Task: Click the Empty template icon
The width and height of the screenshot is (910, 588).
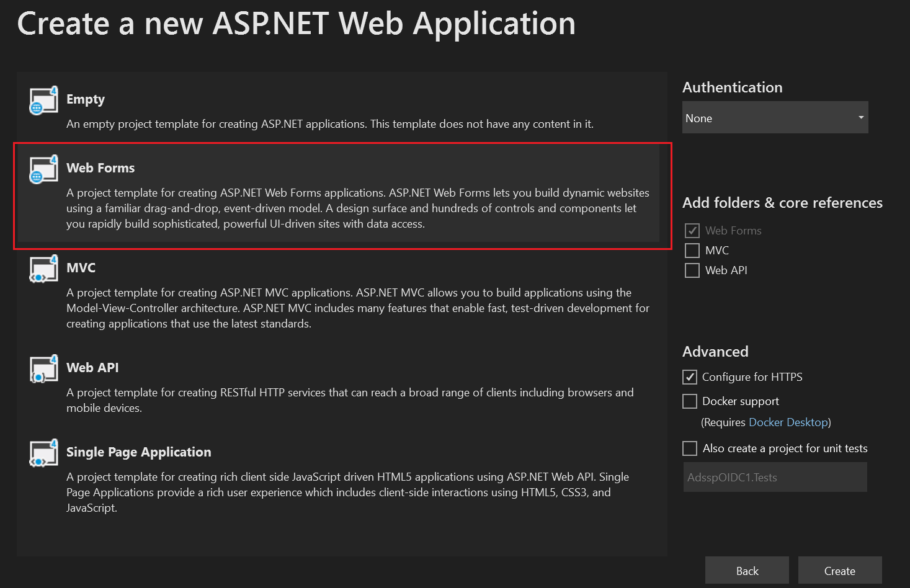Action: click(x=43, y=100)
